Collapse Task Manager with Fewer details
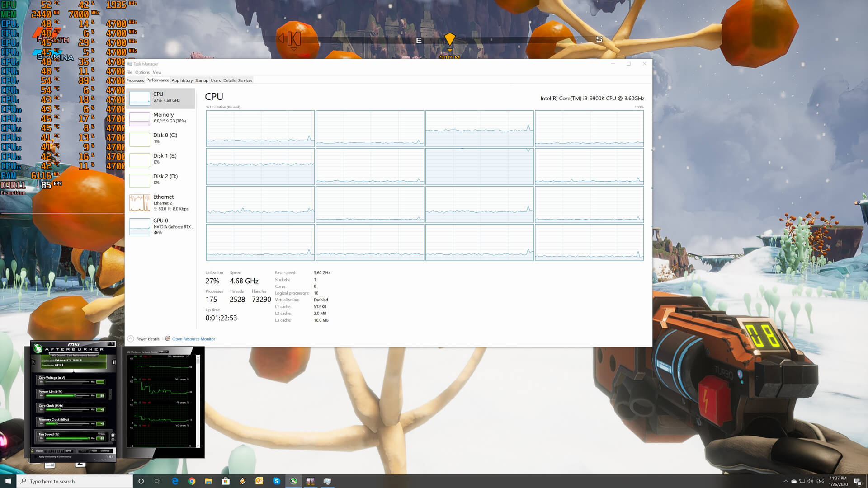 click(x=144, y=339)
